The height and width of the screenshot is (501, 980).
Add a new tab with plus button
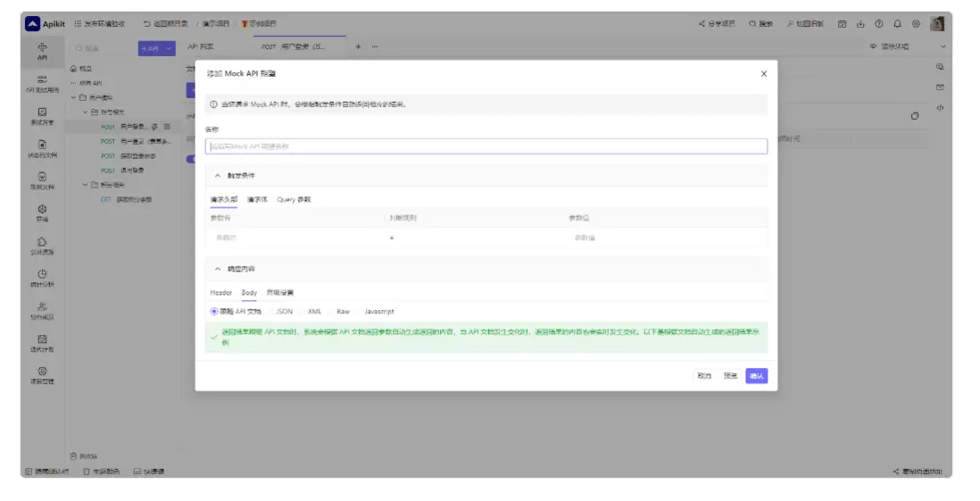pyautogui.click(x=358, y=46)
